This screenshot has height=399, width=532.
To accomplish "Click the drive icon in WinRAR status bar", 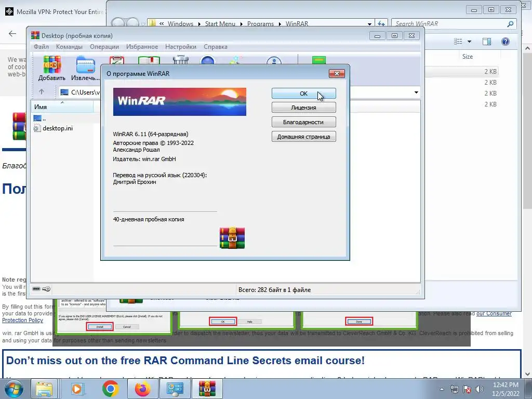I will [x=36, y=289].
